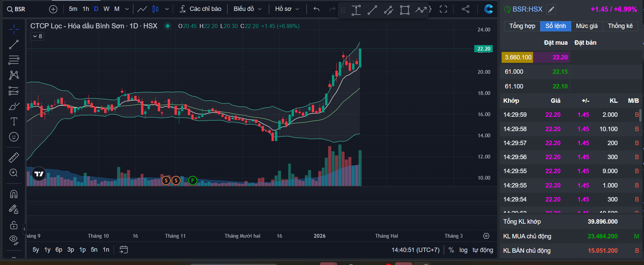Switch to the Sổ lệnh tab
The image size is (644, 265).
pyautogui.click(x=556, y=26)
